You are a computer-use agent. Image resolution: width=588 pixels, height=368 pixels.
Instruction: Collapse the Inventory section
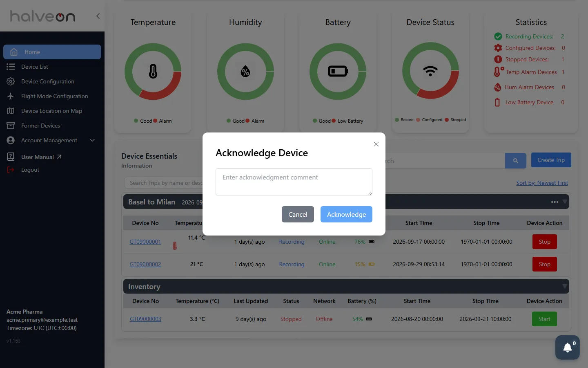tap(565, 286)
